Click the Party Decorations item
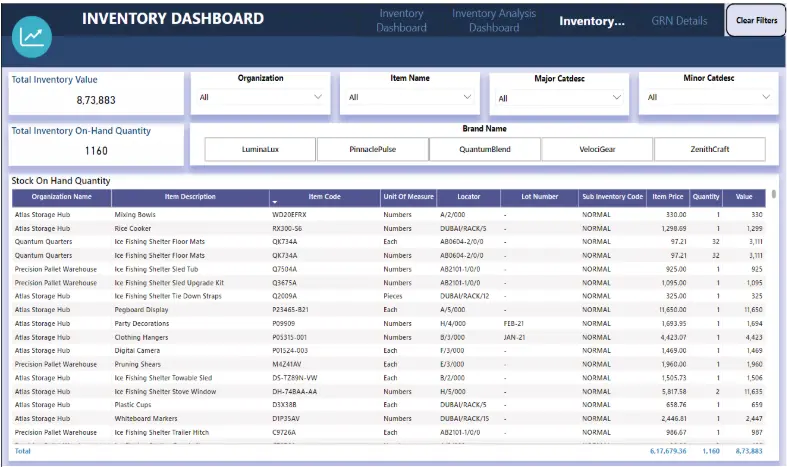This screenshot has height=467, width=787. point(142,323)
